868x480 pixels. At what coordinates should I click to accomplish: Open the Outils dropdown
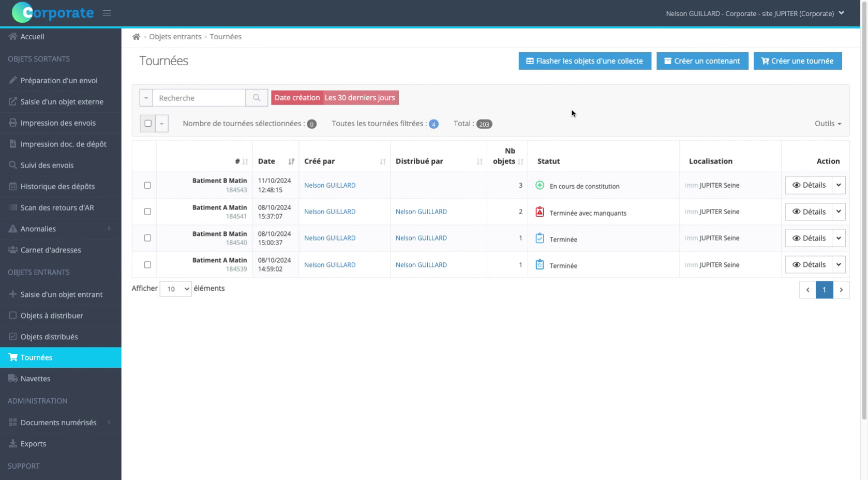[828, 124]
